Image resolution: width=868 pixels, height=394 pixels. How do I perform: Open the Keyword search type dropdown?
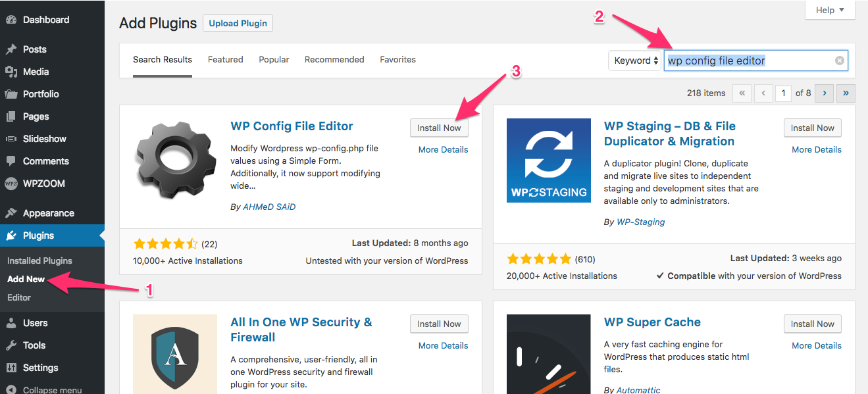(634, 61)
